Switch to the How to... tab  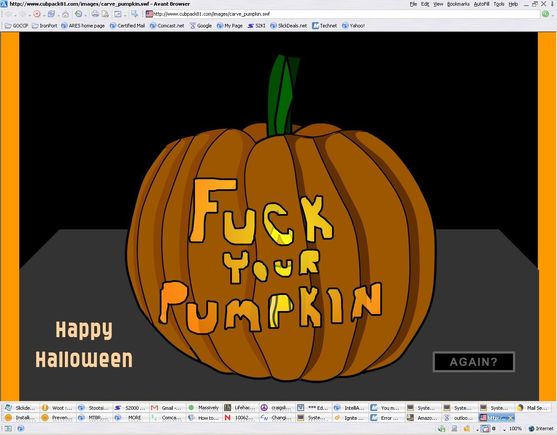[x=204, y=418]
